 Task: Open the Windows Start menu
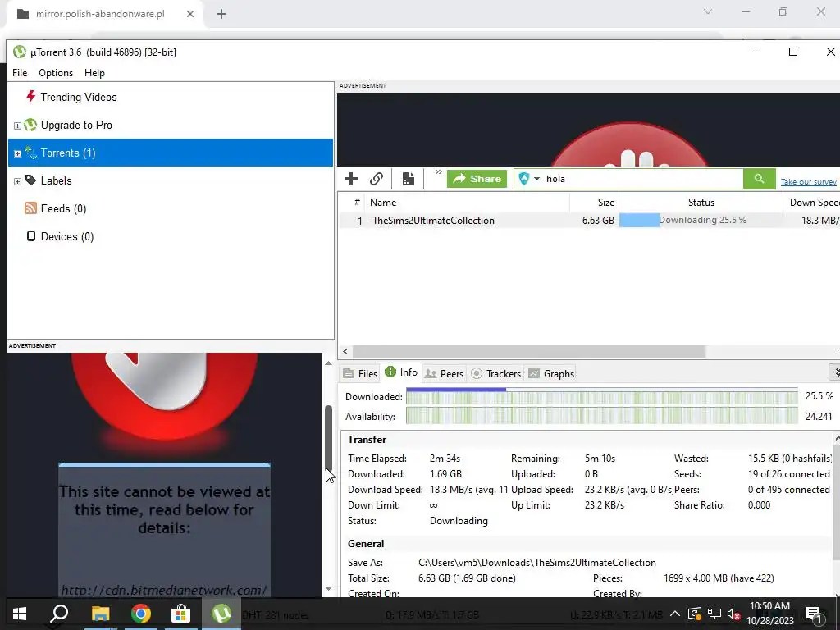click(20, 614)
